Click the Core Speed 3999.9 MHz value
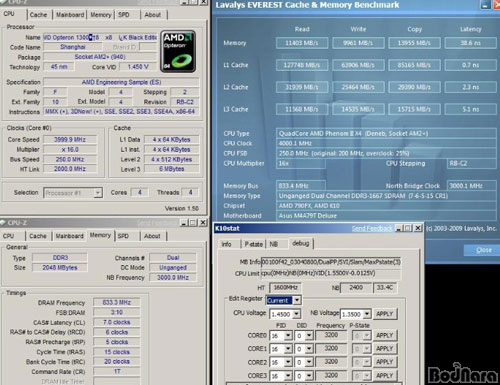Screen dimensions: 500x385 pos(70,140)
